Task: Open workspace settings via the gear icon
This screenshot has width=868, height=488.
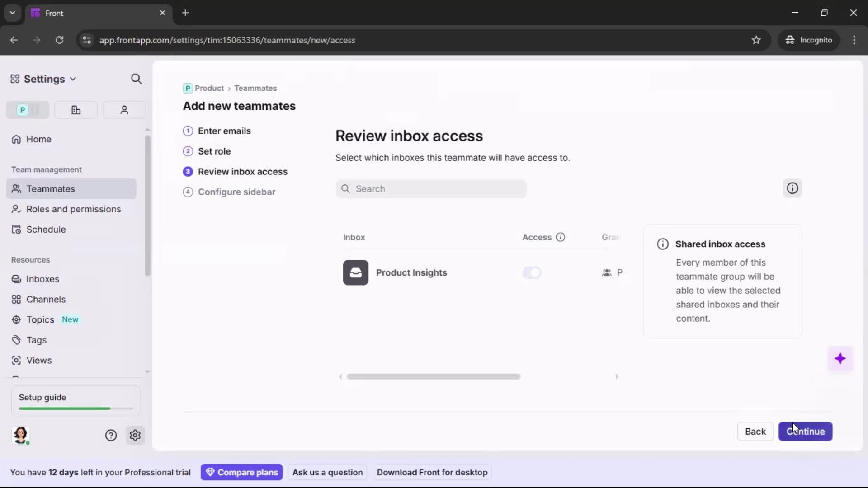Action: pyautogui.click(x=135, y=435)
